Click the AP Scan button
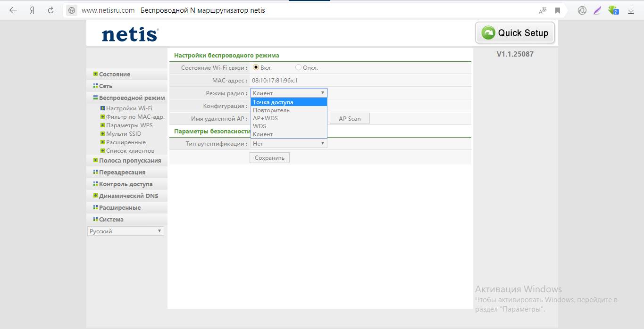 point(350,118)
